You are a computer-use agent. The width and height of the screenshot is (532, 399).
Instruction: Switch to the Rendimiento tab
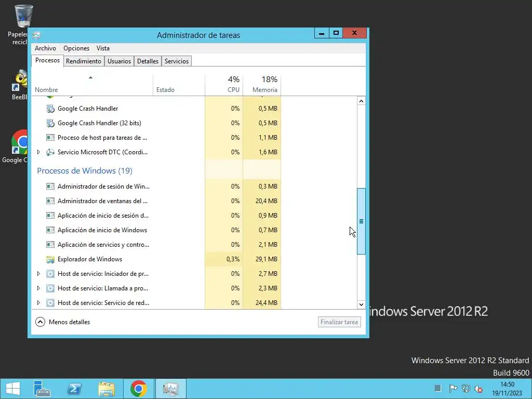(84, 61)
